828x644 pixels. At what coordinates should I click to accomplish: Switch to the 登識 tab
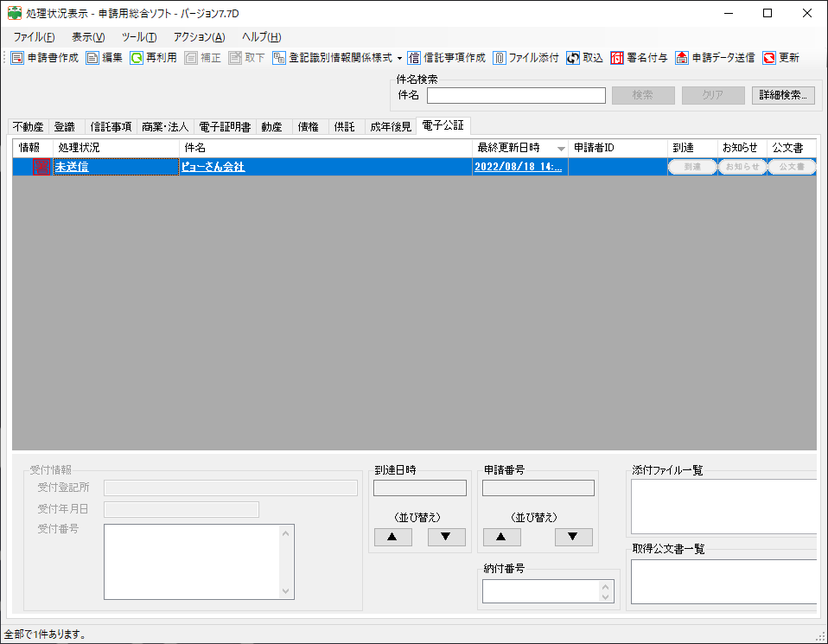[65, 127]
